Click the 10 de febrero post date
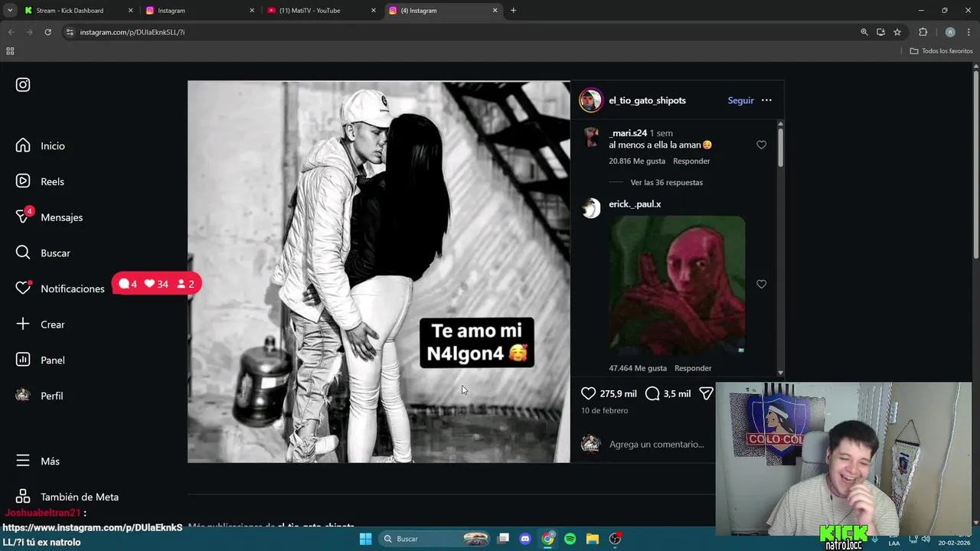Viewport: 980px width, 551px height. click(x=604, y=411)
